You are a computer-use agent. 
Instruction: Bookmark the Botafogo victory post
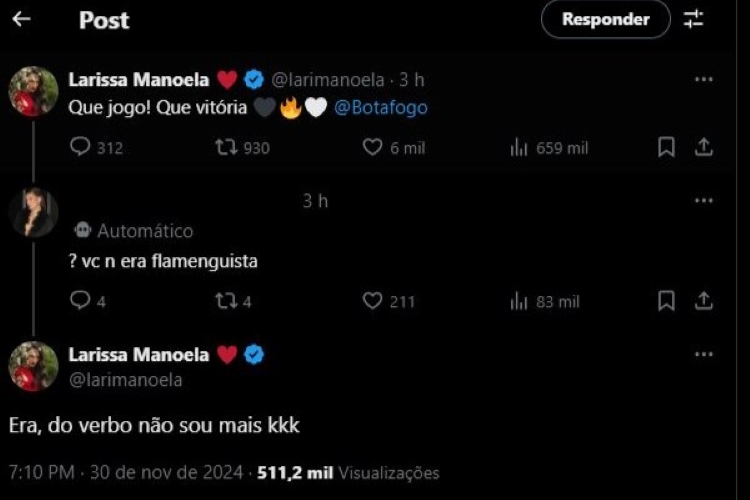tap(666, 147)
